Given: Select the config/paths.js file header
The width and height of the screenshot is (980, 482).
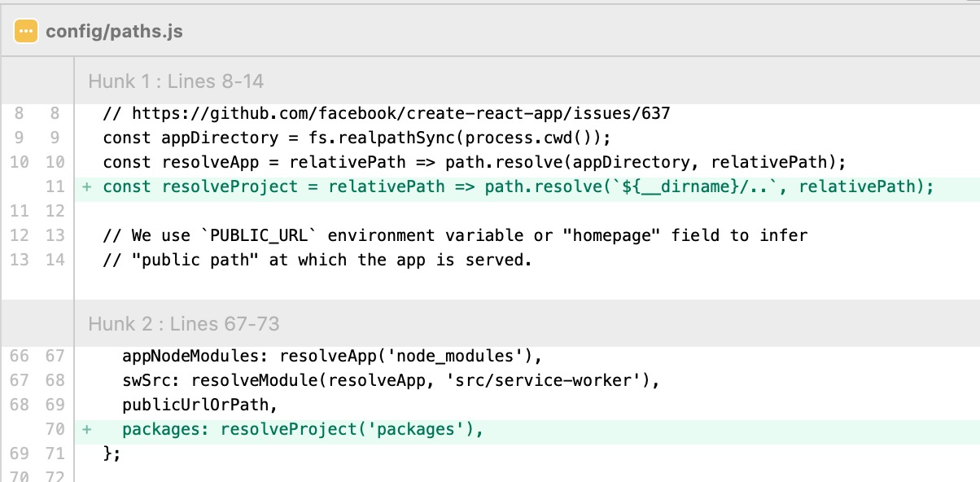Looking at the screenshot, I should tap(490, 32).
